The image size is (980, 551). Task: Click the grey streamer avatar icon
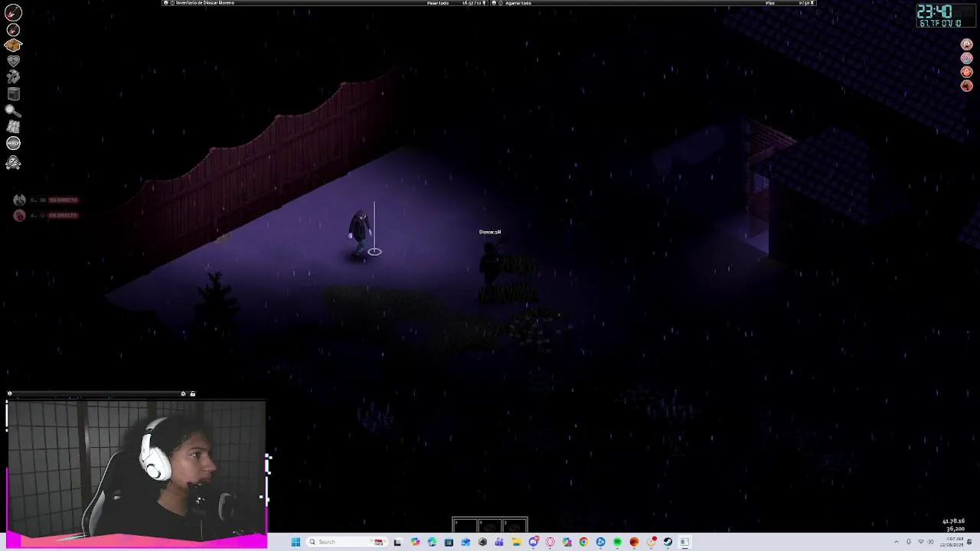[19, 200]
